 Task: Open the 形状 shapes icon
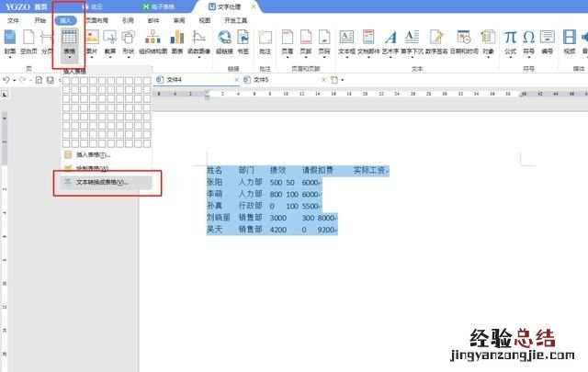pyautogui.click(x=129, y=38)
